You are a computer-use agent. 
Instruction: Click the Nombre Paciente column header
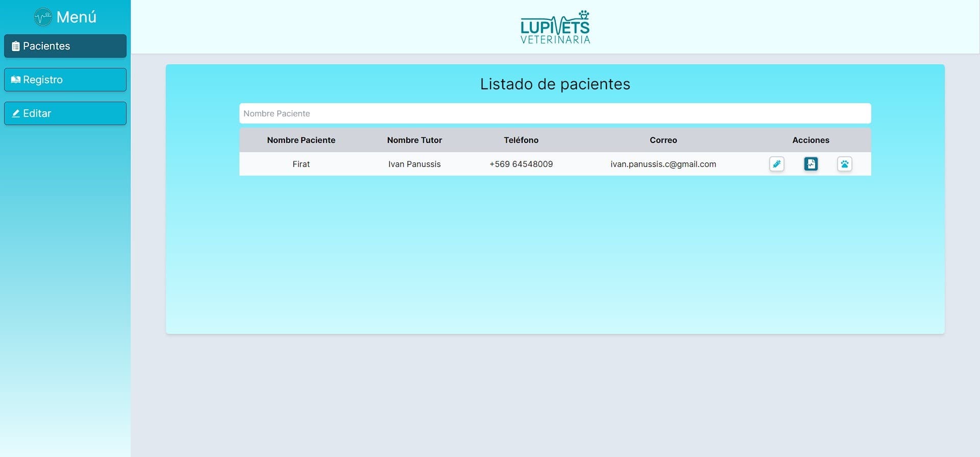pyautogui.click(x=301, y=140)
